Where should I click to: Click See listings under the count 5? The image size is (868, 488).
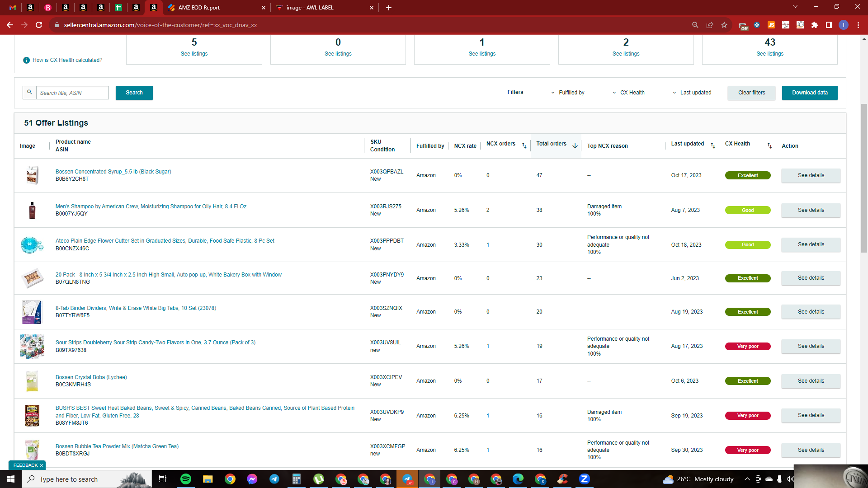point(194,54)
